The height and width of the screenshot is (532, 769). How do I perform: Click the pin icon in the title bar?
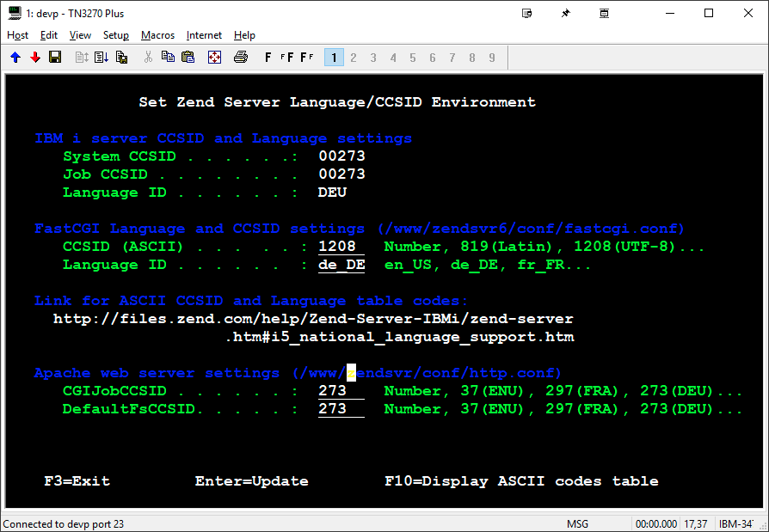pos(565,13)
